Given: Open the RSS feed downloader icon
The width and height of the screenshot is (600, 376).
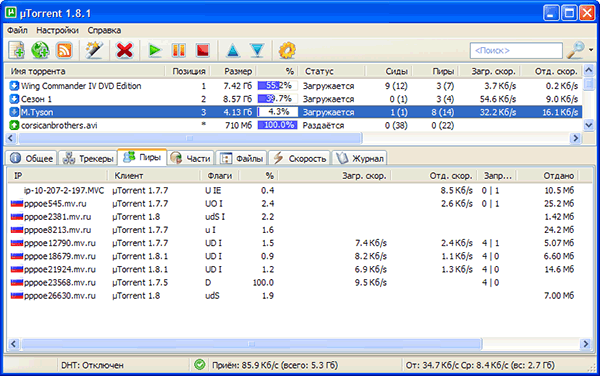Looking at the screenshot, I should pyautogui.click(x=64, y=50).
